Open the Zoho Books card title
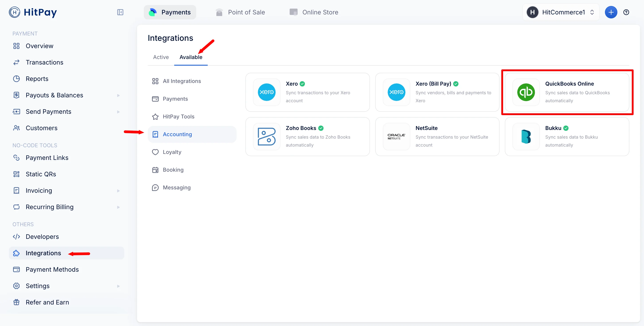Viewport: 644px width, 326px height. click(301, 128)
